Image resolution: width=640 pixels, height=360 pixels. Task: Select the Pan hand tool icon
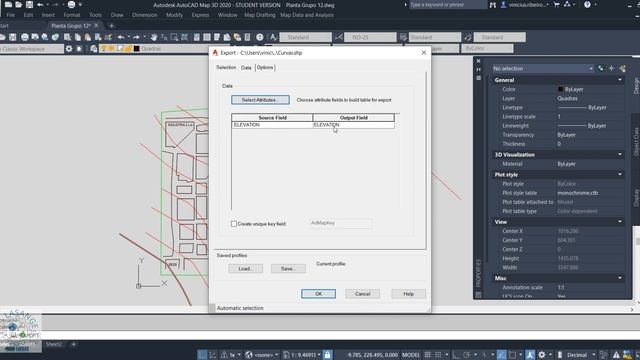click(154, 37)
